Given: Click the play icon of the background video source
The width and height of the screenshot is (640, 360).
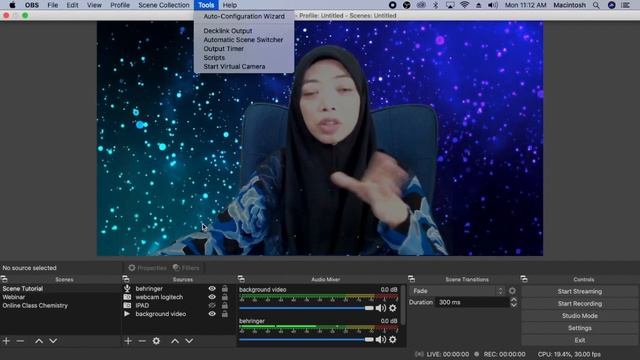Looking at the screenshot, I should coord(127,314).
